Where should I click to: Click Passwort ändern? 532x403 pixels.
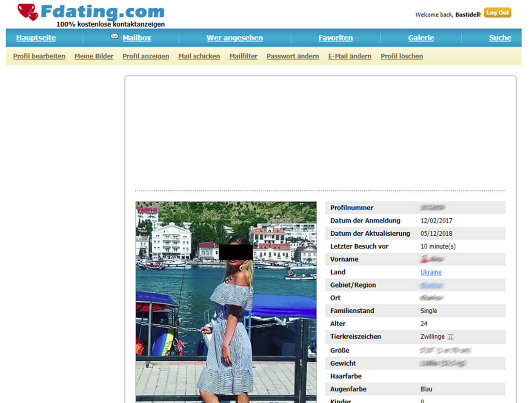pyautogui.click(x=293, y=56)
